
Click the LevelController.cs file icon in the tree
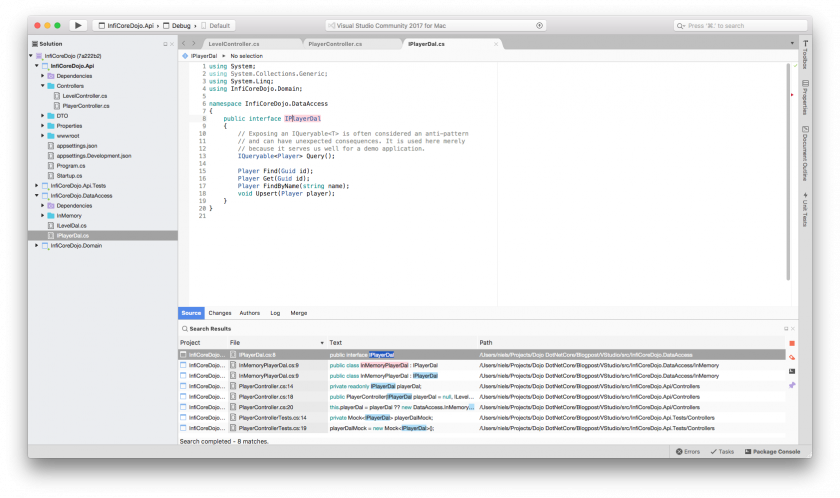click(57, 96)
